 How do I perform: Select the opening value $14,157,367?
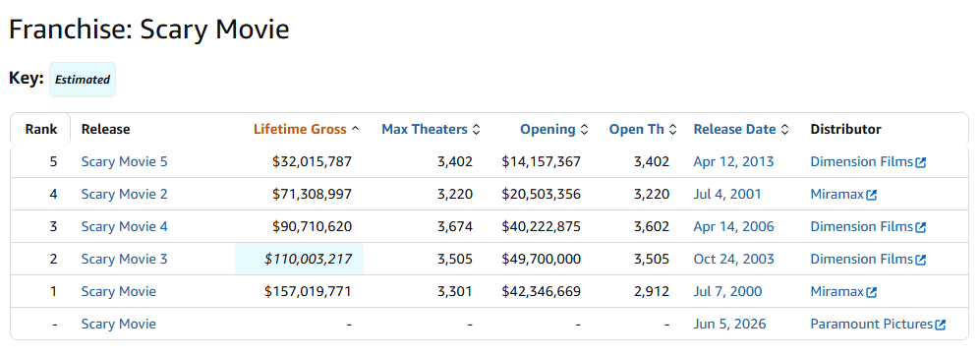(542, 161)
